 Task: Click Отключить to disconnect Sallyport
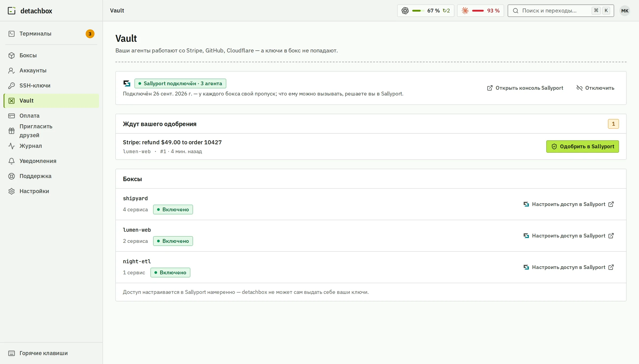coord(595,88)
